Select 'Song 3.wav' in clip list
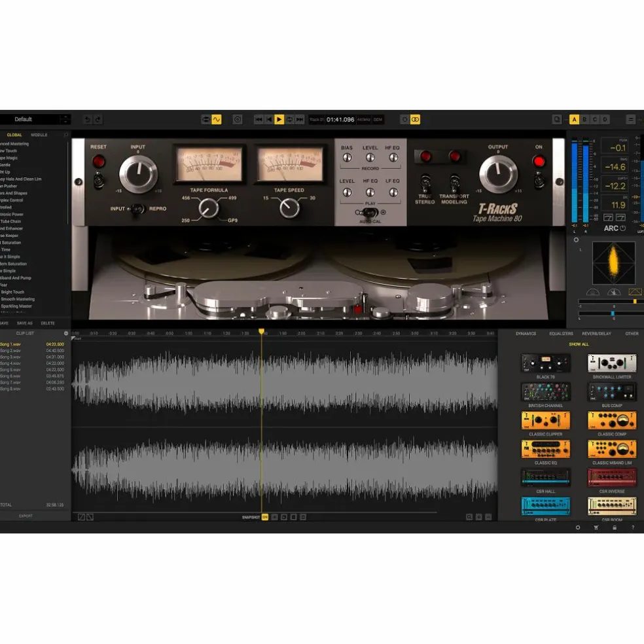The width and height of the screenshot is (644, 644). 32,357
